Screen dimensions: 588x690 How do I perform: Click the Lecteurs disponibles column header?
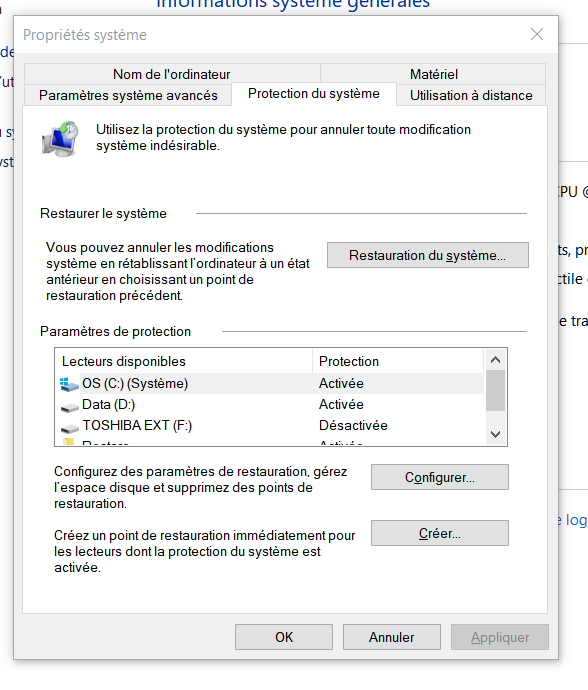click(x=184, y=361)
